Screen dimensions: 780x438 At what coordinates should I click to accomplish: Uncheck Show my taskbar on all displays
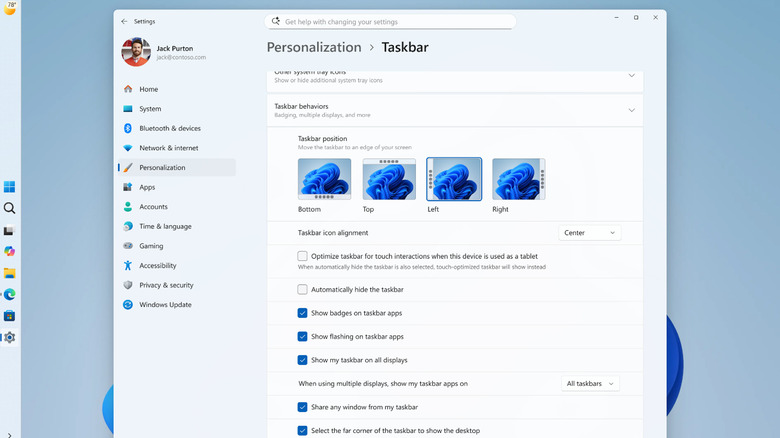point(302,360)
